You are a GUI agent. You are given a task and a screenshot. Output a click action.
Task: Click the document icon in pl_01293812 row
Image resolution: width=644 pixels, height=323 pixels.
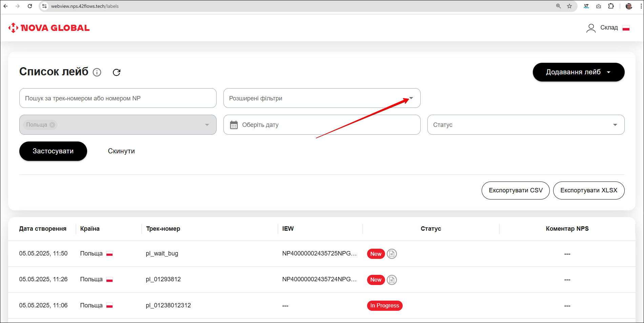pos(392,280)
